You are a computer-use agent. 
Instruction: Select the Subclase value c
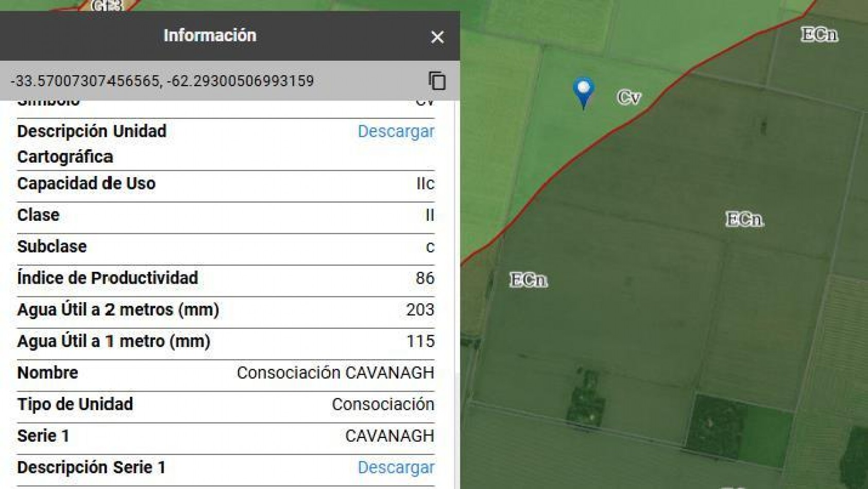[x=430, y=247]
